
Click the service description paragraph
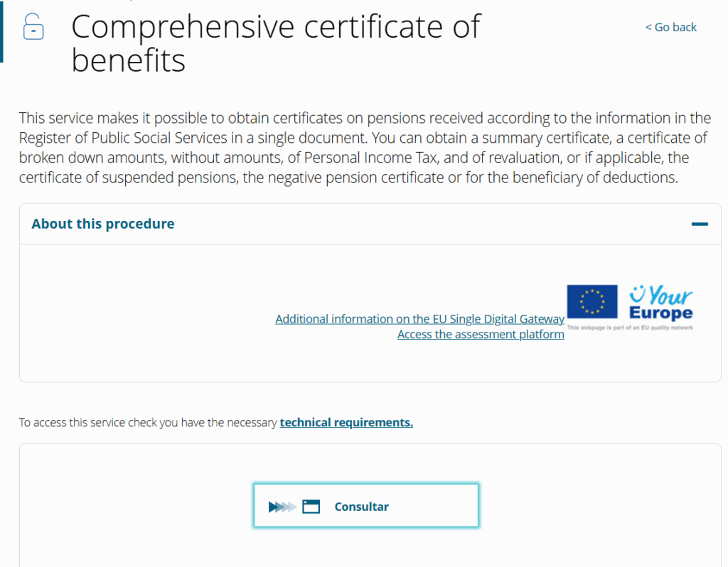[364, 148]
